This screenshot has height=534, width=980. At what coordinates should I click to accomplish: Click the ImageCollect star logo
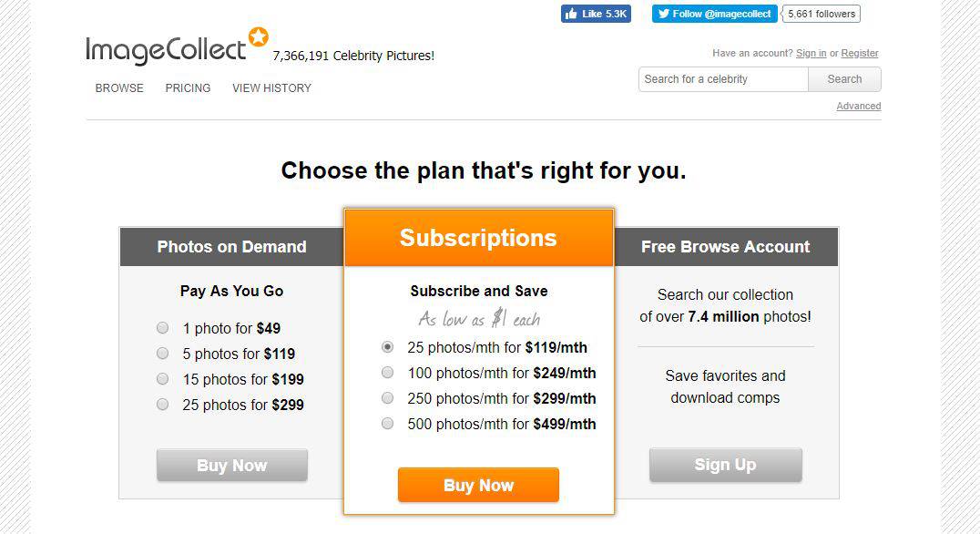coord(177,46)
